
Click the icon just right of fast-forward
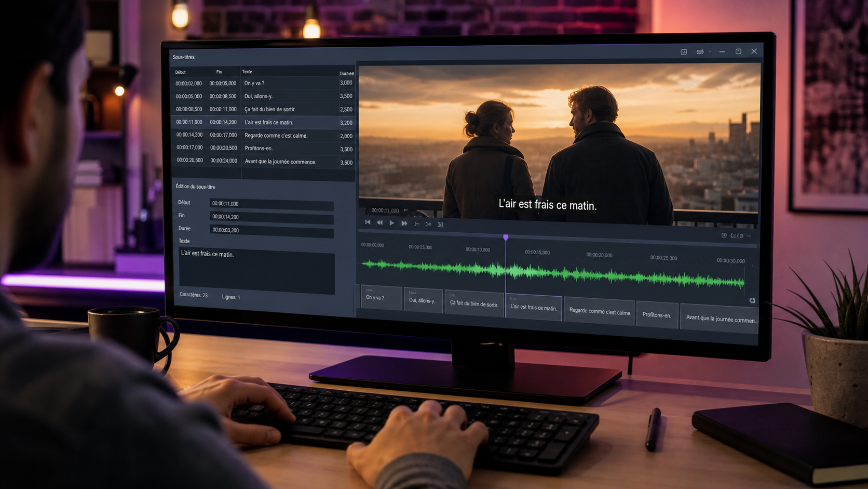click(x=416, y=224)
